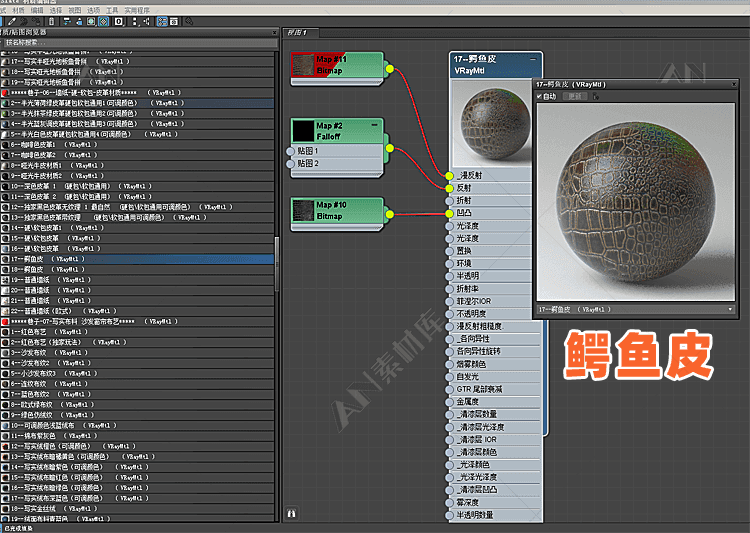The height and width of the screenshot is (533, 750).
Task: Click the black Falloff Map #2 thumbnail
Action: point(301,131)
